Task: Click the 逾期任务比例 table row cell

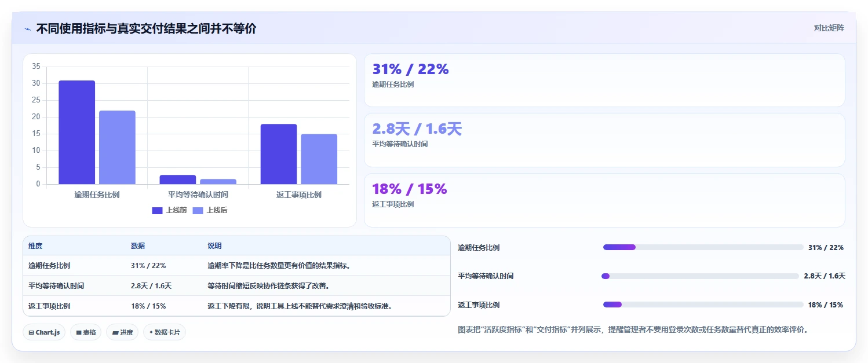Action: 49,266
